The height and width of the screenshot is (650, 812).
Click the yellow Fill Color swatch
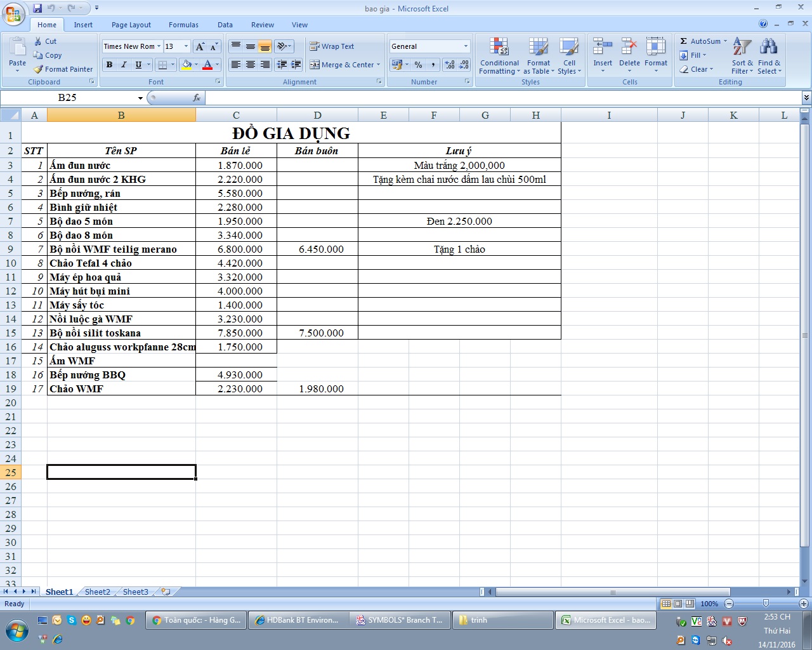[187, 65]
